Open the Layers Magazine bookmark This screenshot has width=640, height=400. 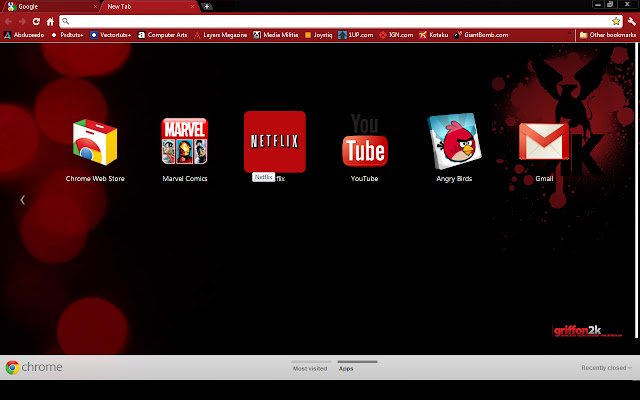220,35
